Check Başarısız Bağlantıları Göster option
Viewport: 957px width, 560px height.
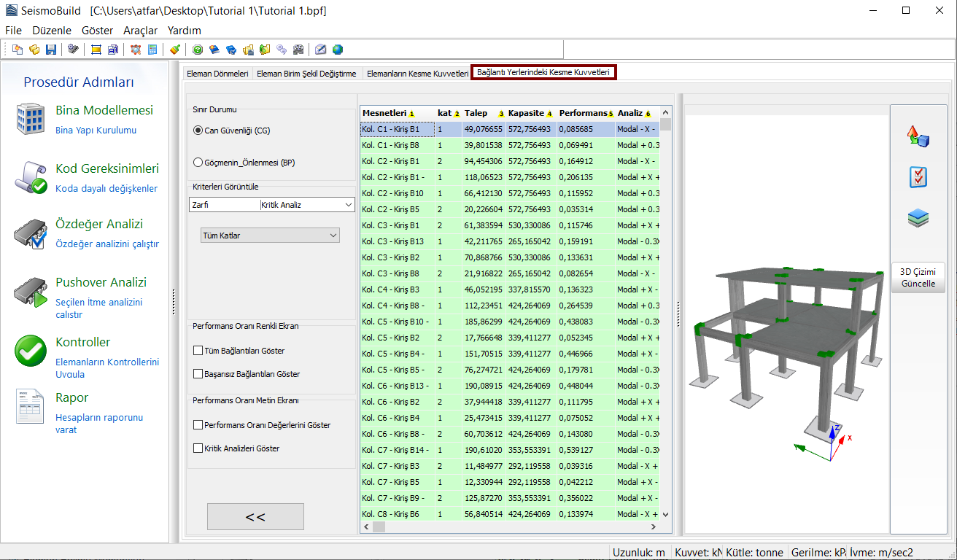(x=198, y=374)
